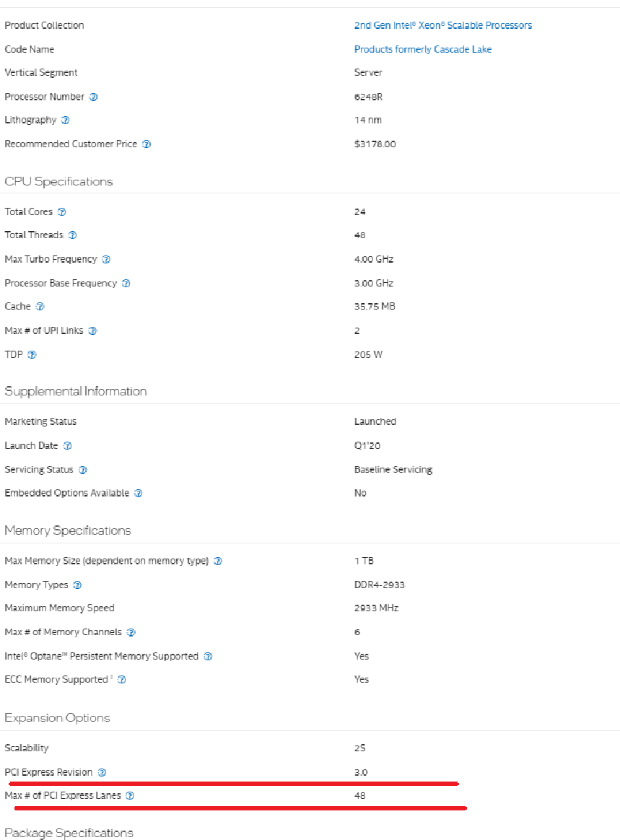Click the question icon for Max Memory Channels
Viewport: 620px width, 840px height.
[131, 632]
